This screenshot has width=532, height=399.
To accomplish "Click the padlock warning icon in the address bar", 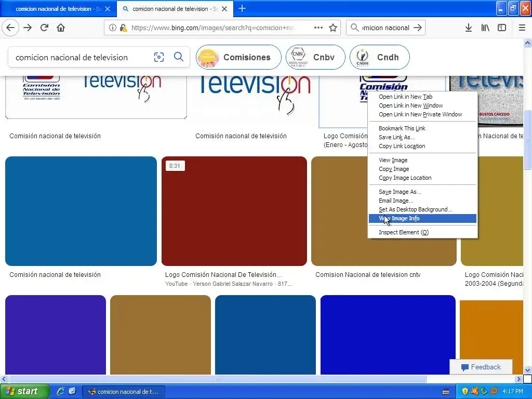I will tap(123, 28).
